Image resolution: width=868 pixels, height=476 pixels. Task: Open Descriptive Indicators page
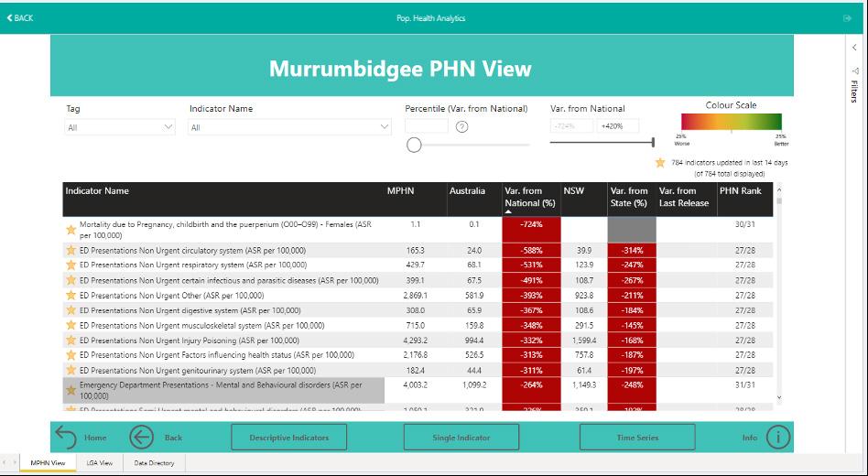click(289, 438)
